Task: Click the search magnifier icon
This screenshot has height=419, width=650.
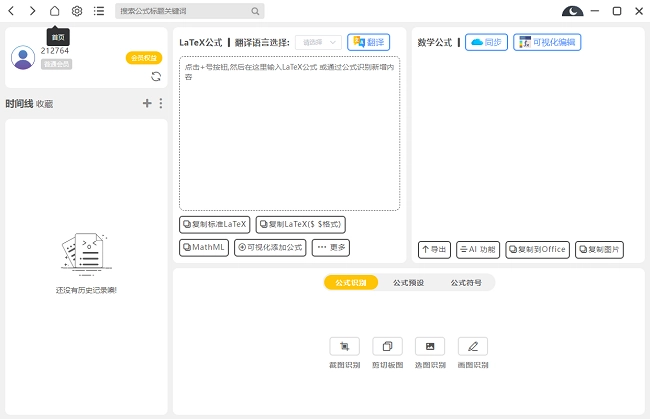Action: pos(255,11)
